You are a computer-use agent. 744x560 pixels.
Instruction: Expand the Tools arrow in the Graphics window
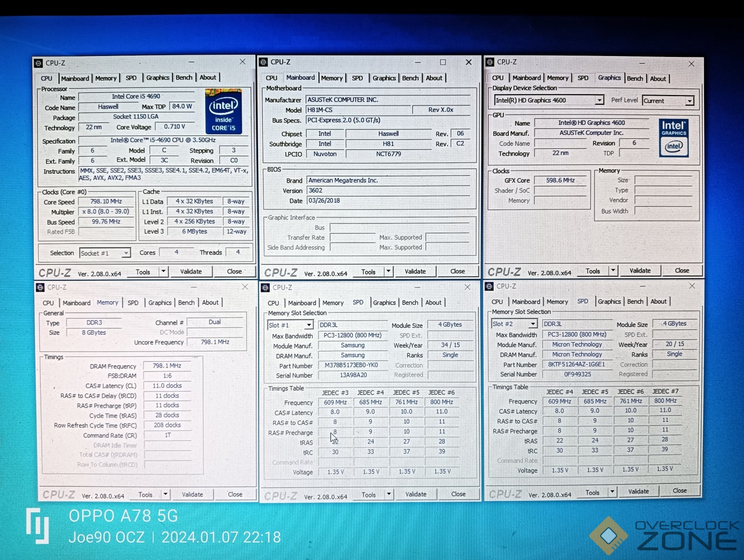(613, 271)
